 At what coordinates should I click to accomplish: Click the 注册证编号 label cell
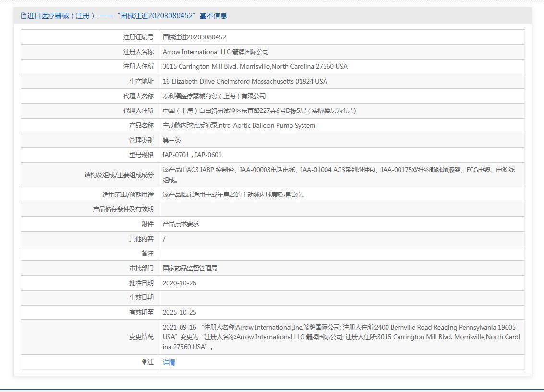[138, 37]
